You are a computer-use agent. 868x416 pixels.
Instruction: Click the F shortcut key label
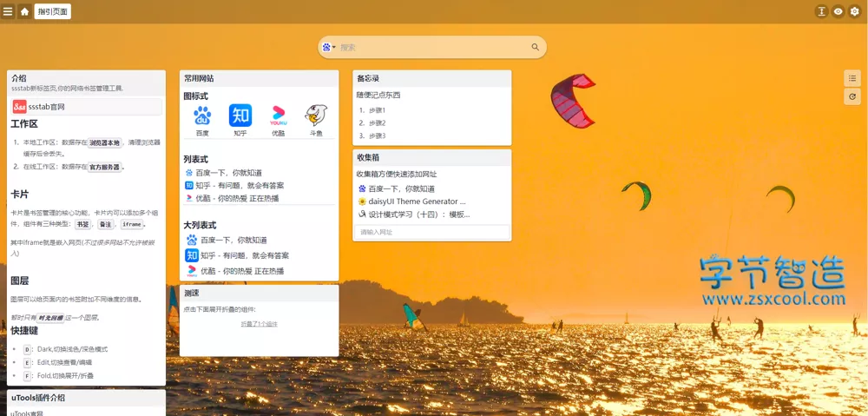(27, 376)
